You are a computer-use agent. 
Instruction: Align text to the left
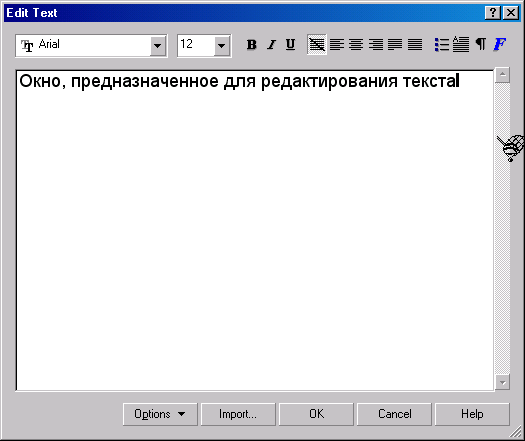[x=336, y=45]
